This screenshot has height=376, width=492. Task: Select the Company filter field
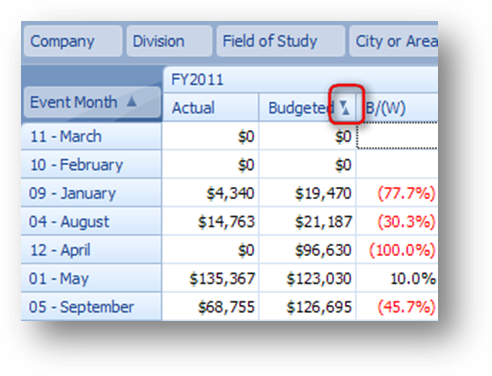(x=73, y=41)
